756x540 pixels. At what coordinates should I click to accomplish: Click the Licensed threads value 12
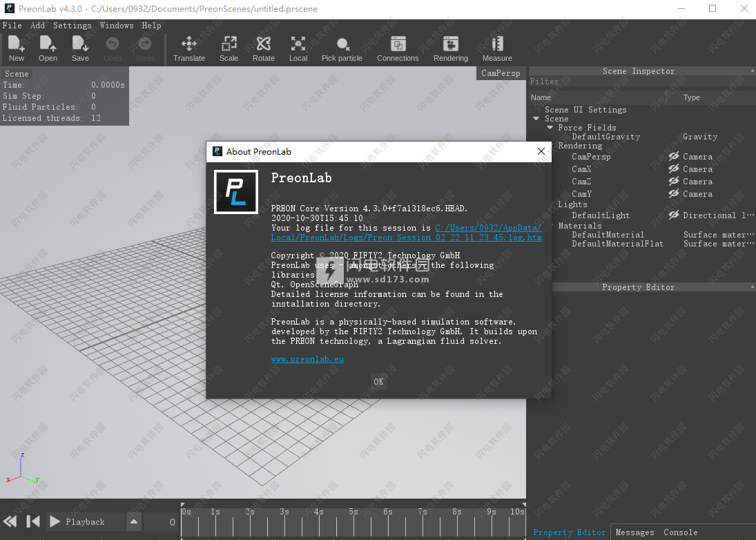click(x=96, y=118)
